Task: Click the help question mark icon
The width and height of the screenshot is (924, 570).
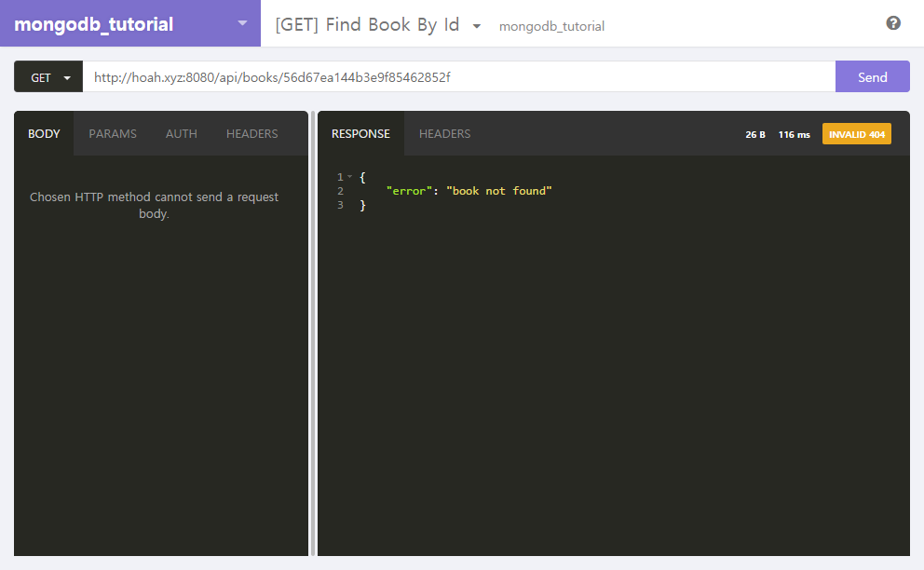Action: tap(893, 23)
